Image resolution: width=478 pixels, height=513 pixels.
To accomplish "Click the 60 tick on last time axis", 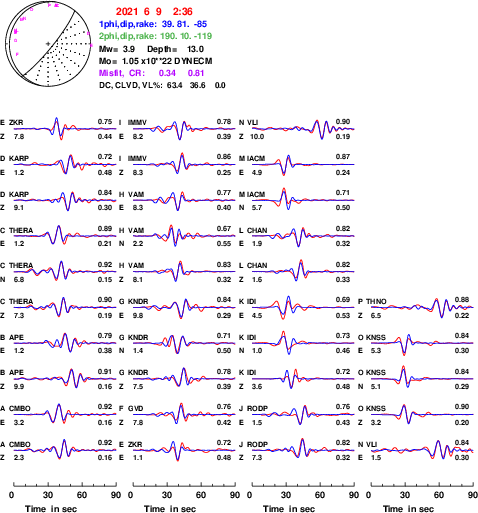I will point(439,495).
